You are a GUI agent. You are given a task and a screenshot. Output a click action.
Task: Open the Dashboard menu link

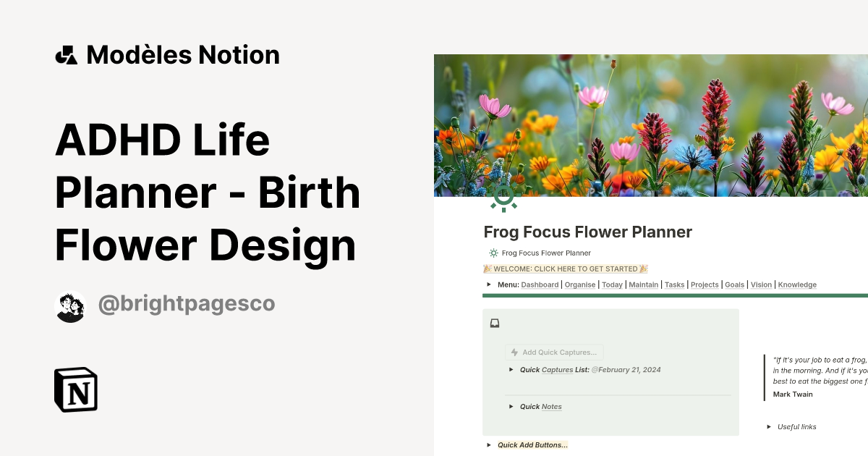coord(540,284)
